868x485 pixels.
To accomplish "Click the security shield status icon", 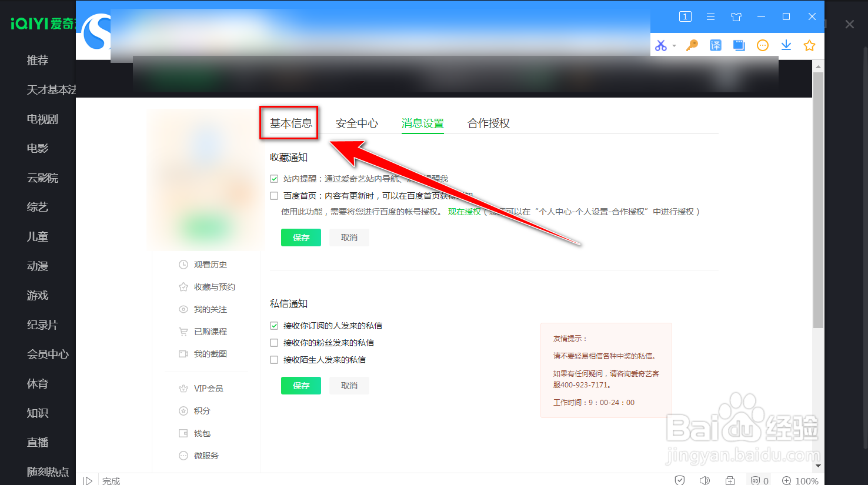I will coord(680,480).
